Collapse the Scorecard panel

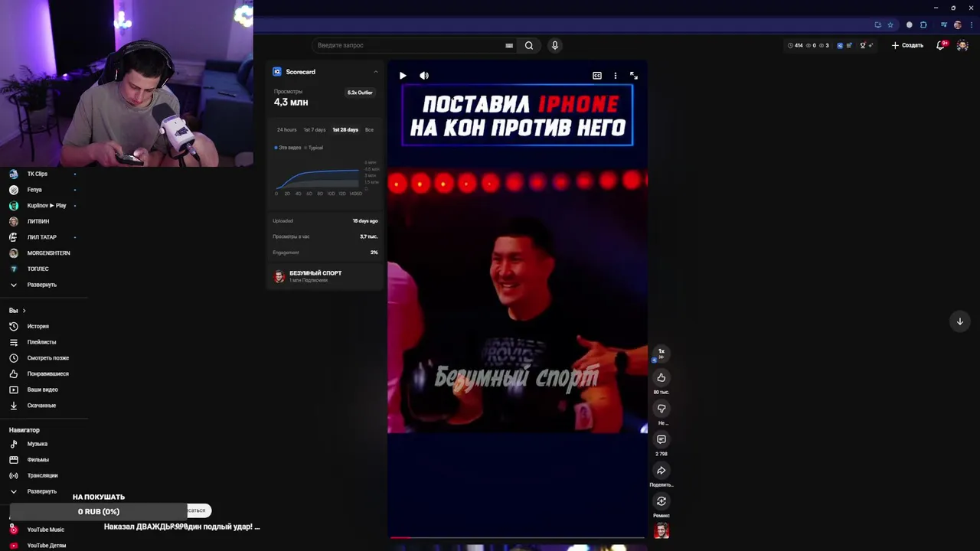pos(375,72)
